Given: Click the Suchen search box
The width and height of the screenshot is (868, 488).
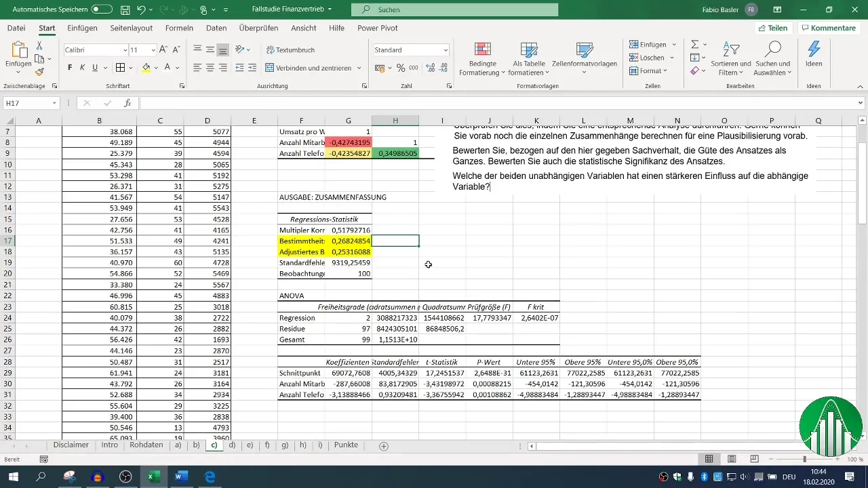Looking at the screenshot, I should click(454, 9).
